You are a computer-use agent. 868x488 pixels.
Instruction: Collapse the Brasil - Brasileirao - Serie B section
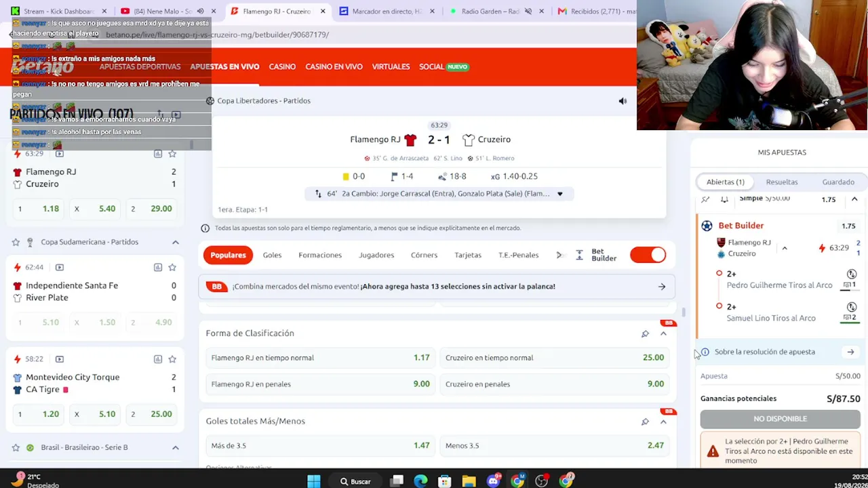pyautogui.click(x=175, y=447)
